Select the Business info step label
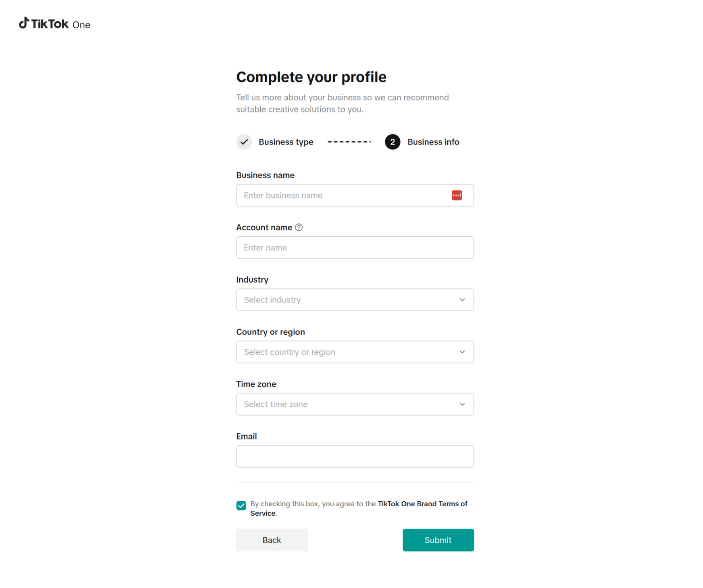 pos(433,142)
